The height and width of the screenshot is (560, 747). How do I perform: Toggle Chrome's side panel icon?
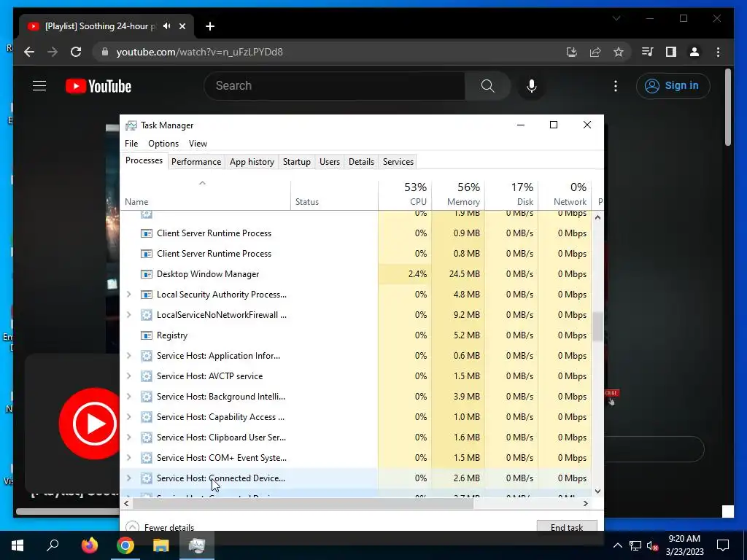671,52
